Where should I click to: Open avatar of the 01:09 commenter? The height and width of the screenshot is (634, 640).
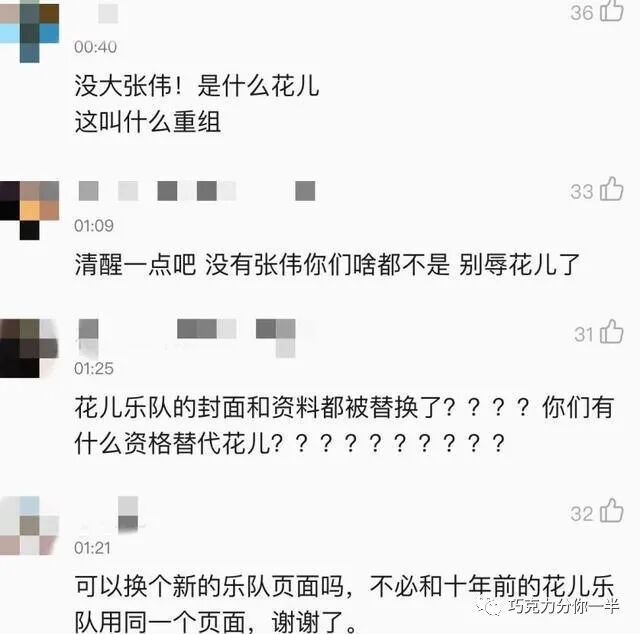[29, 211]
